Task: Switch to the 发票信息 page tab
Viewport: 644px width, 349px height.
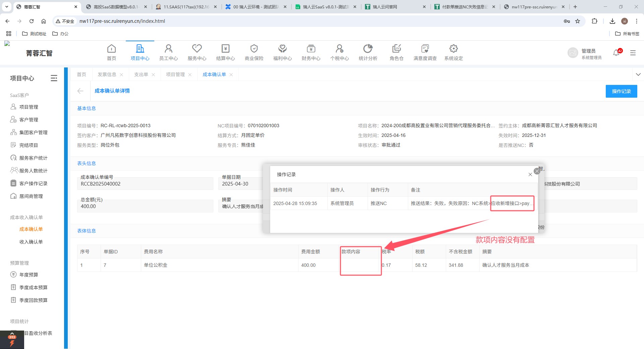Action: point(107,74)
